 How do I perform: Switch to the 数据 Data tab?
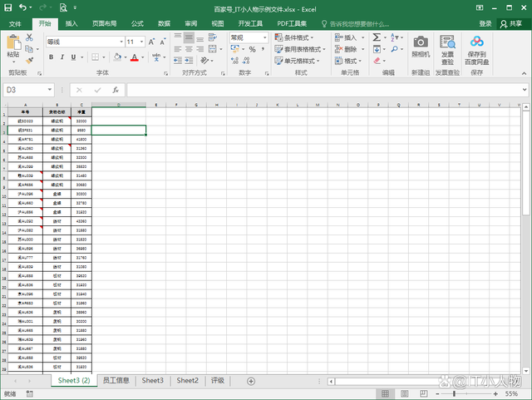[x=165, y=24]
